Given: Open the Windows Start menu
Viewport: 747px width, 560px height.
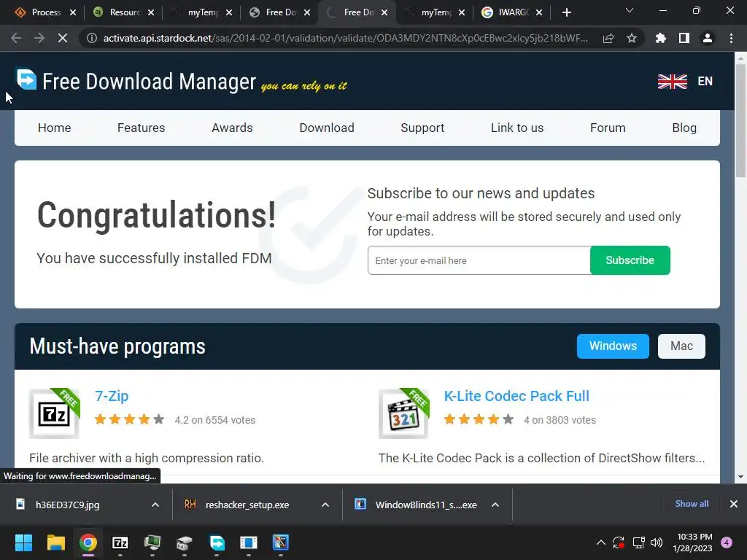Looking at the screenshot, I should coord(23,542).
